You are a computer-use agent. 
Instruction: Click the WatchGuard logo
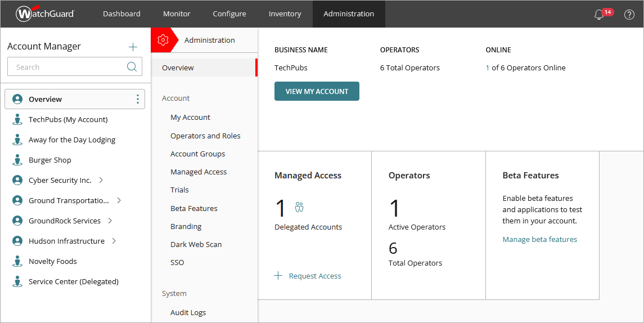(45, 14)
